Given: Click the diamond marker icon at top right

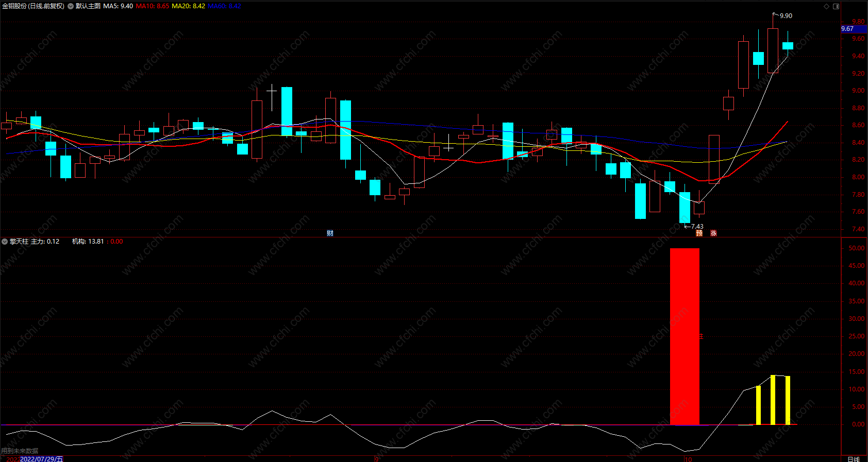Looking at the screenshot, I should pos(827,6).
